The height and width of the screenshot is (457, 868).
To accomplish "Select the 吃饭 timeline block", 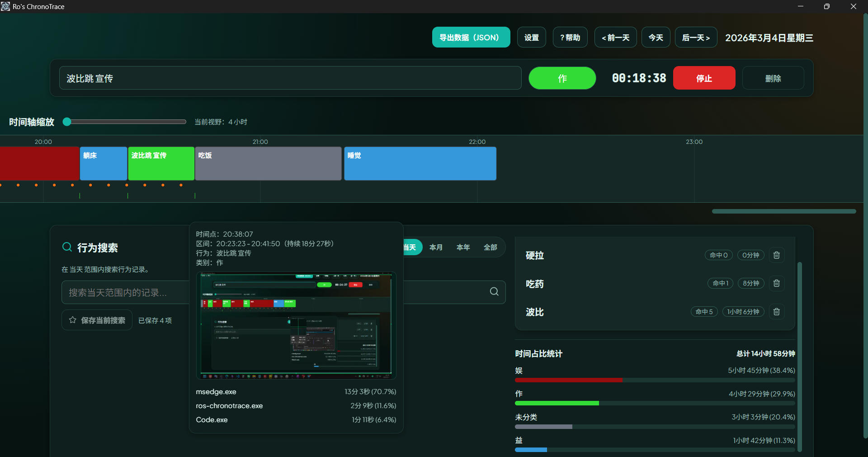I will point(269,163).
